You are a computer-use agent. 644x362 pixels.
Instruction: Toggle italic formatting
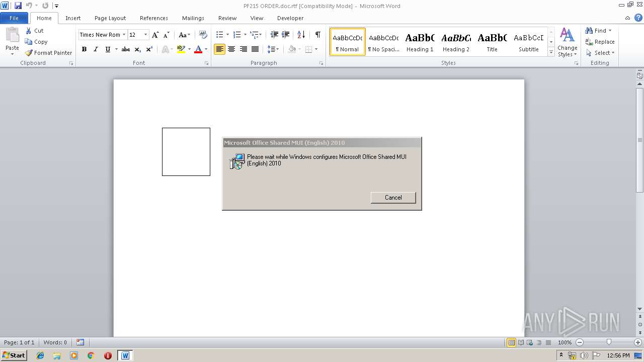coord(96,49)
